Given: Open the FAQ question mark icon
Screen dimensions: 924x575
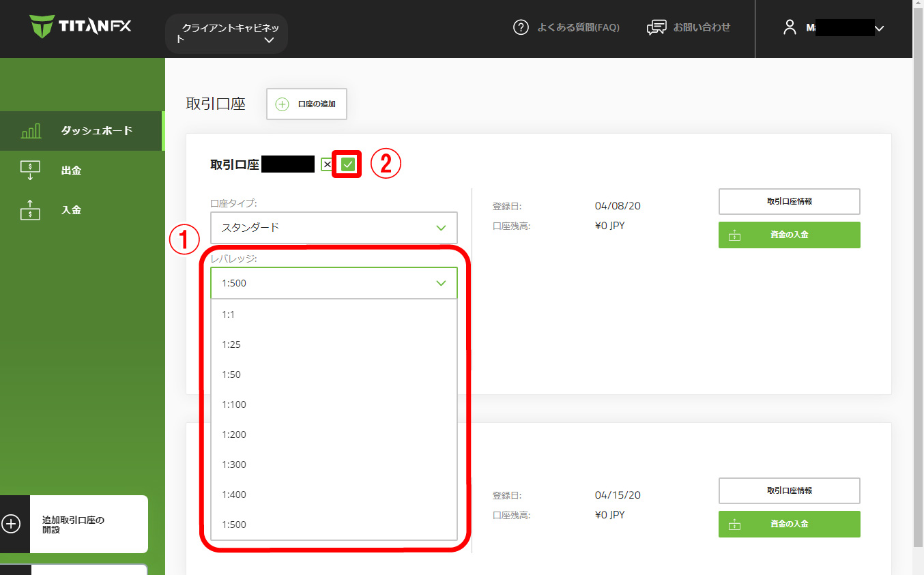Looking at the screenshot, I should [x=521, y=28].
